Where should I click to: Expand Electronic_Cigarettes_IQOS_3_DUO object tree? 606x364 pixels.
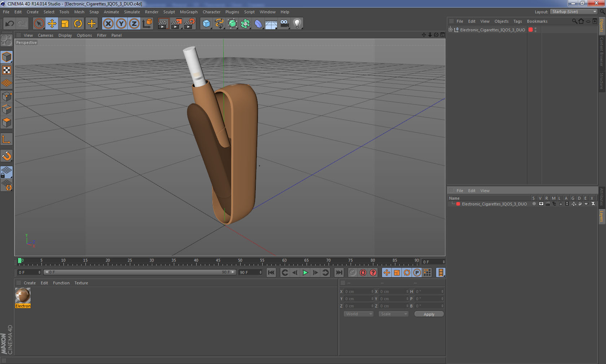coord(451,30)
